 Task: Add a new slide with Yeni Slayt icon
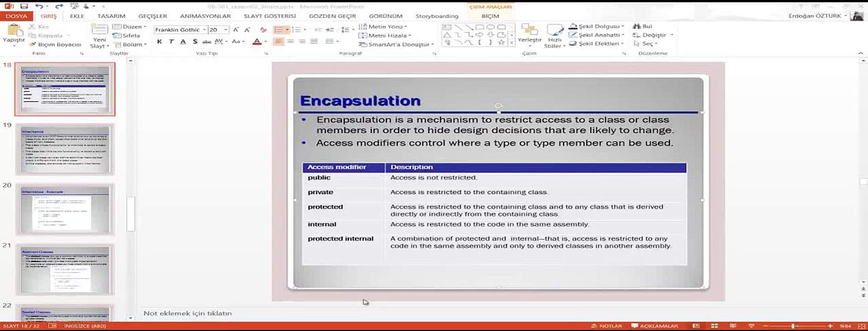(99, 29)
